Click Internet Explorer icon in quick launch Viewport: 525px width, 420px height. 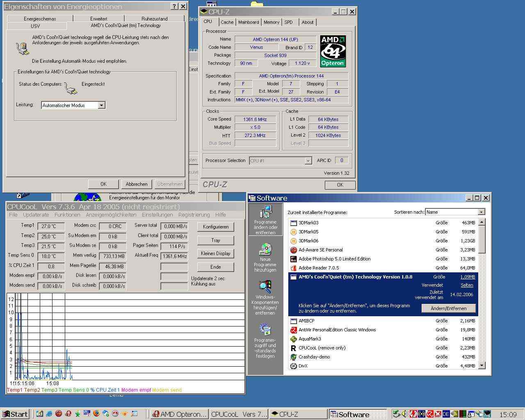[x=49, y=414]
